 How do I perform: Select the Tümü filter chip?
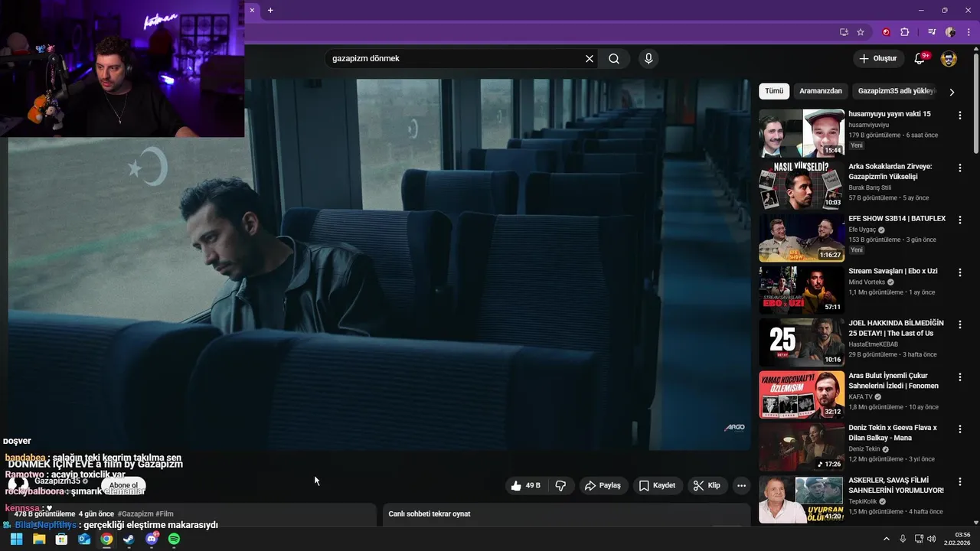click(x=774, y=91)
